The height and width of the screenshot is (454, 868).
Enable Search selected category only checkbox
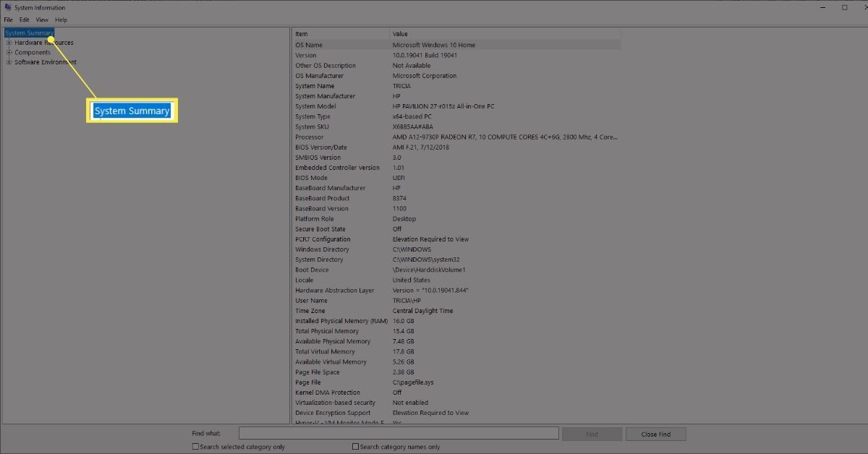pyautogui.click(x=196, y=447)
